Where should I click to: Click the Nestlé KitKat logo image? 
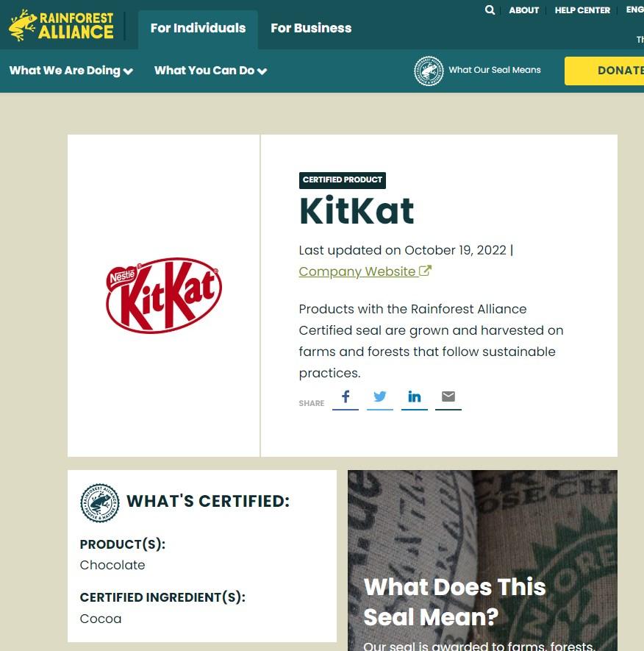click(x=164, y=295)
